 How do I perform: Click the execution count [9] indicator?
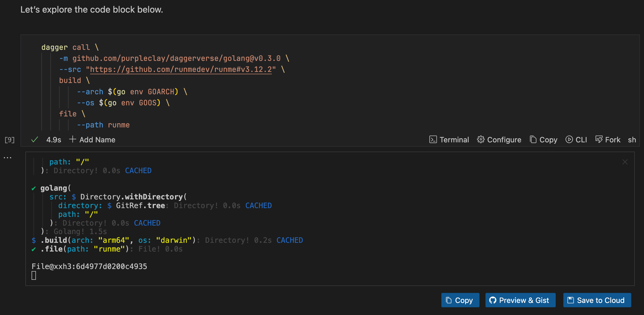[9, 140]
